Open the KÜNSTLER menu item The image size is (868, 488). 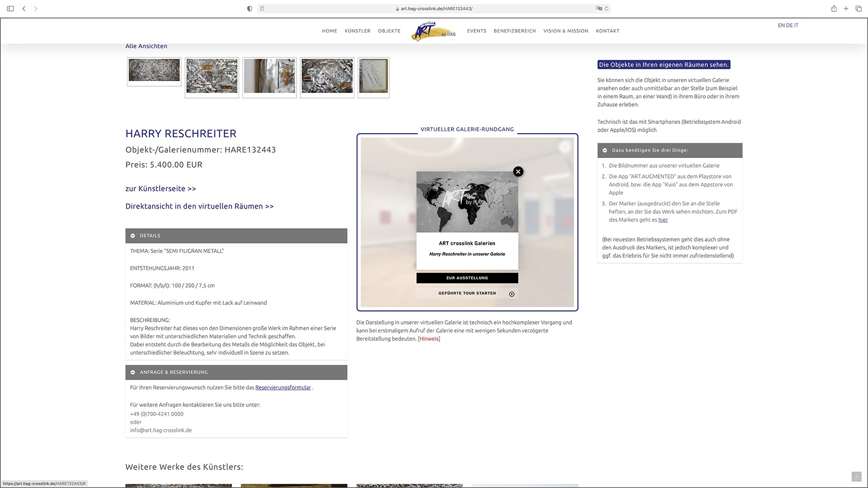click(358, 31)
